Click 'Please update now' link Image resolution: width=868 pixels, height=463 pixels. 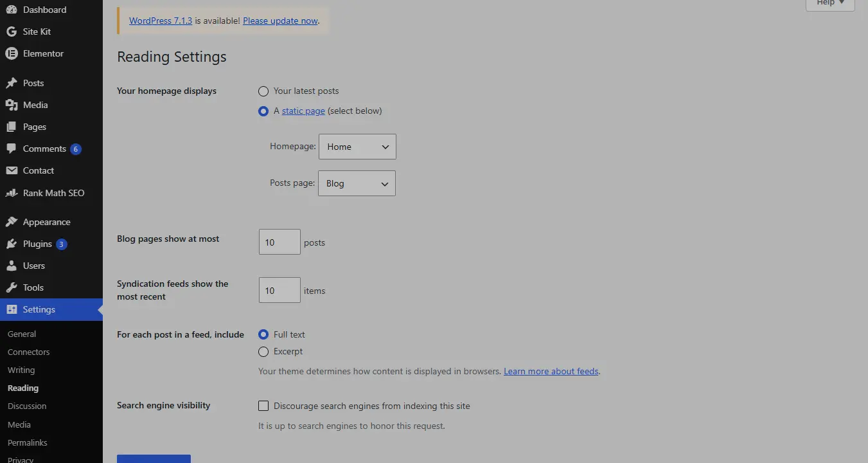point(280,21)
